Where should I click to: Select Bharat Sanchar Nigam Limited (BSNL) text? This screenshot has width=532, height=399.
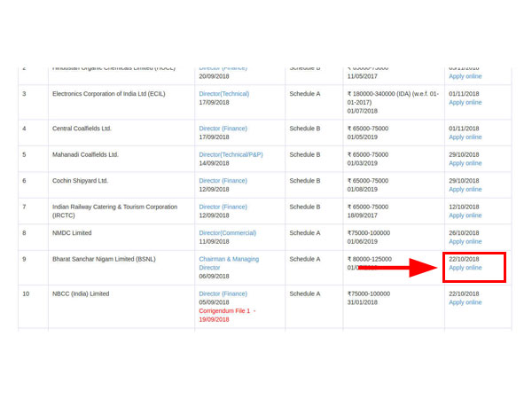104,259
